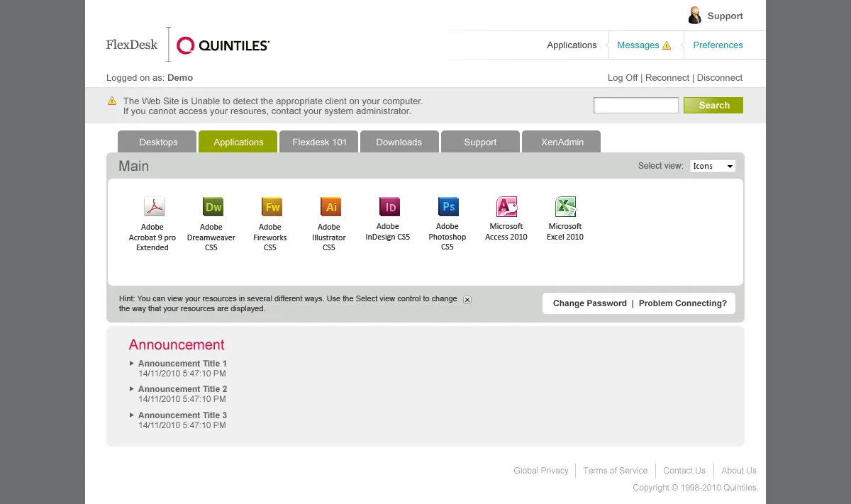Click the Quintiles logo
Screen dimensions: 851x504
point(223,45)
